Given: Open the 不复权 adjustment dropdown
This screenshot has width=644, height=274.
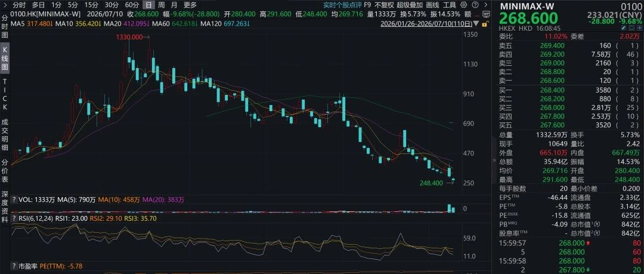Looking at the screenshot, I should point(384,5).
